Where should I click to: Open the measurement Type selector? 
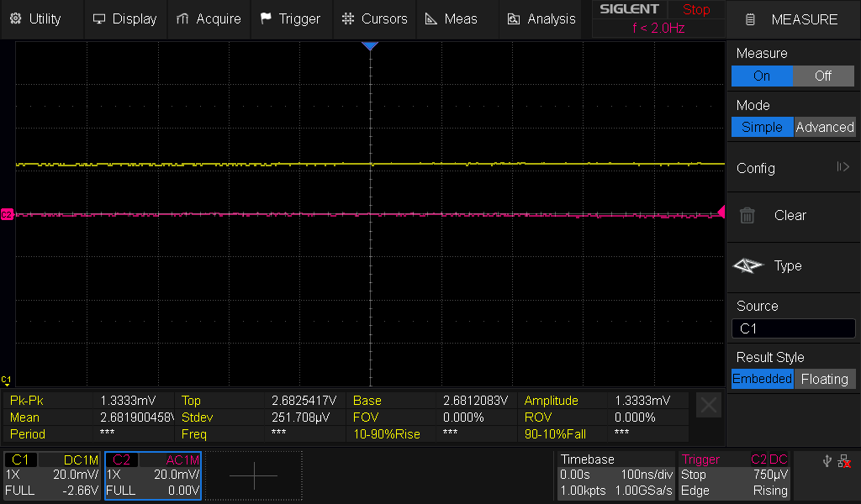coord(794,266)
